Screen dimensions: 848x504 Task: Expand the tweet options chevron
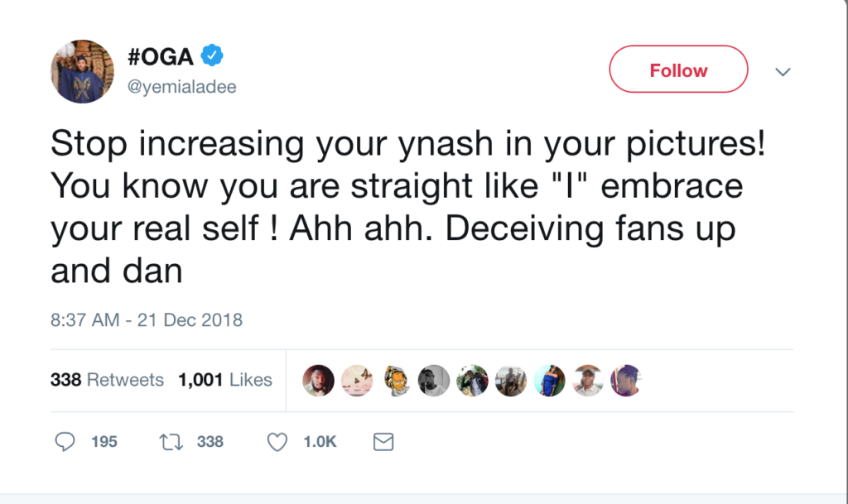(x=783, y=72)
